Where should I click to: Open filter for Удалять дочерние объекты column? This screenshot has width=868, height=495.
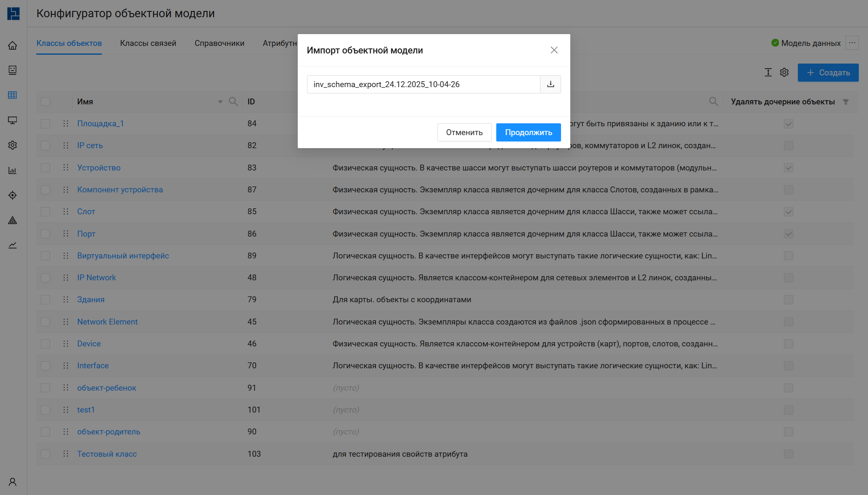click(846, 102)
